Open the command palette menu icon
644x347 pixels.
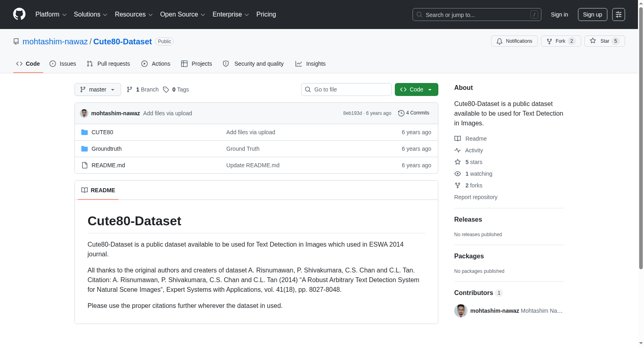[x=619, y=15]
